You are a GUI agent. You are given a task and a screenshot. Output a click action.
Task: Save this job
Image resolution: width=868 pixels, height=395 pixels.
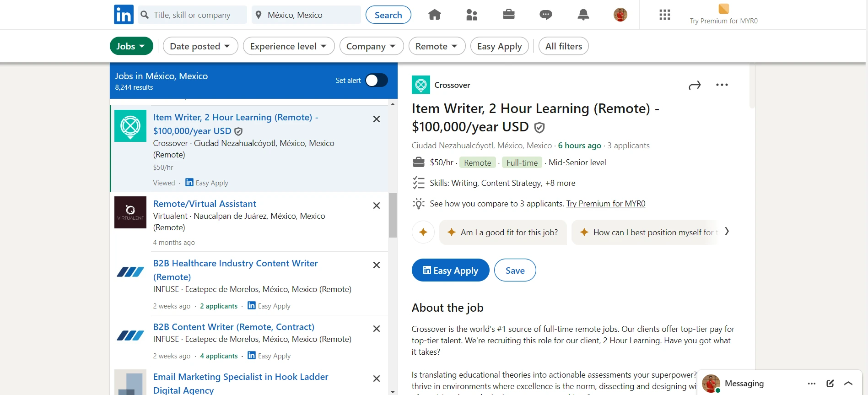(515, 270)
